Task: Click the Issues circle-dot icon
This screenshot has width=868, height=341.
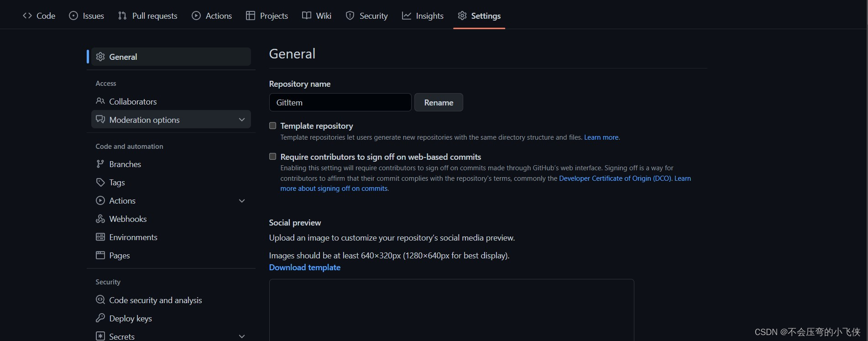Action: pos(73,16)
